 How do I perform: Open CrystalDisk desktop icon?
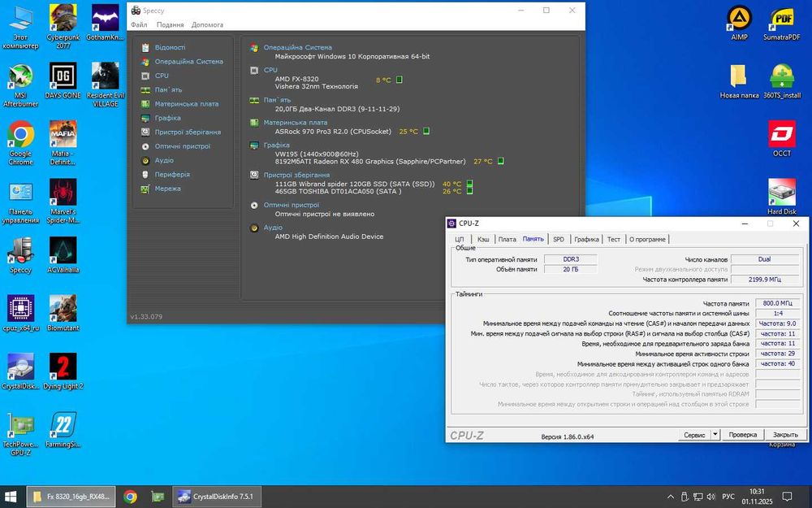21,371
